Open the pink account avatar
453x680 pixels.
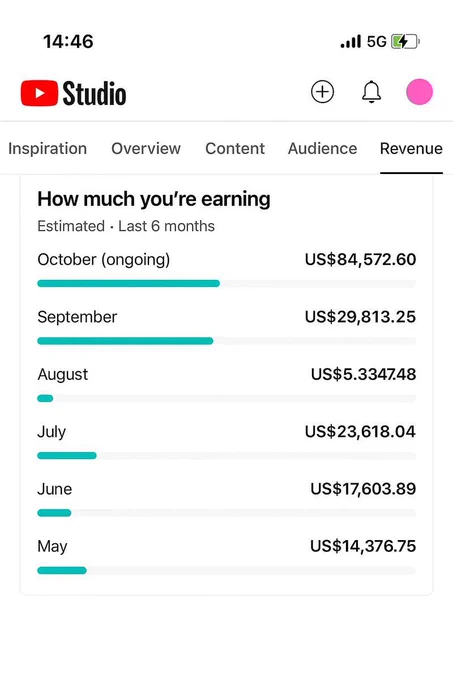pos(419,92)
